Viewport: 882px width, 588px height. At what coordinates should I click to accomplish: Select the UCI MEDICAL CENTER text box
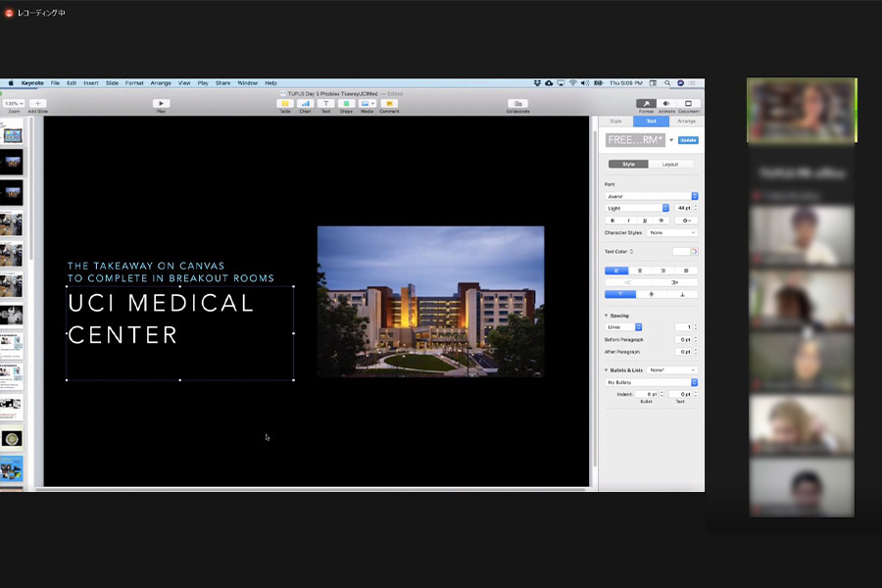(180, 333)
